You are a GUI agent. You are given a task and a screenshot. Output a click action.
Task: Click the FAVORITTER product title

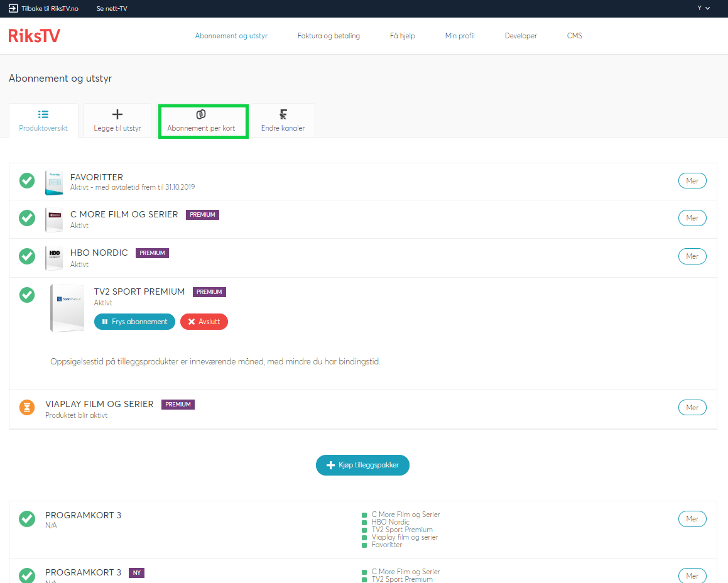97,177
